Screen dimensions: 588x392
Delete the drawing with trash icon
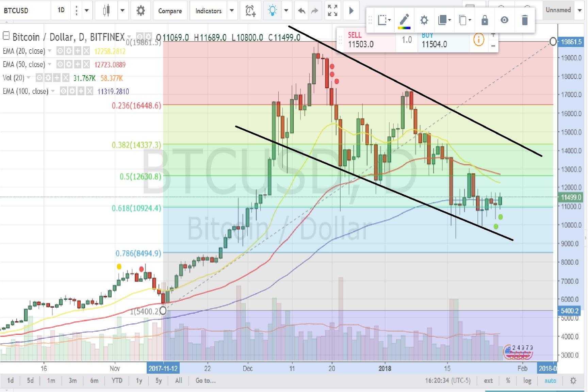click(525, 20)
